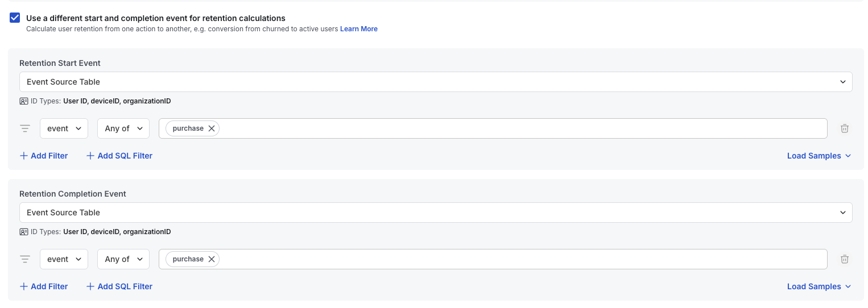Screen dimensions: 868x308
Task: Open event field dropdown in Retention Completion Event
Action: click(x=64, y=259)
